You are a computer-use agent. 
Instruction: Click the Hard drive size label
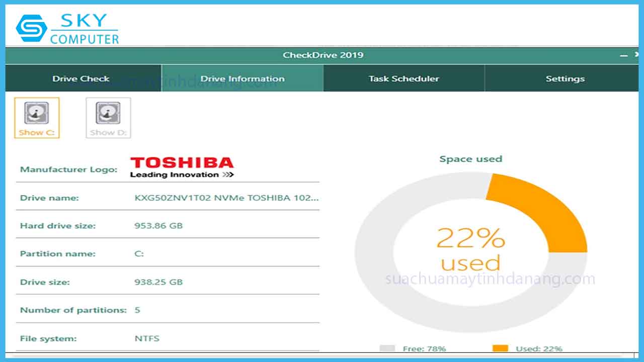click(x=58, y=226)
